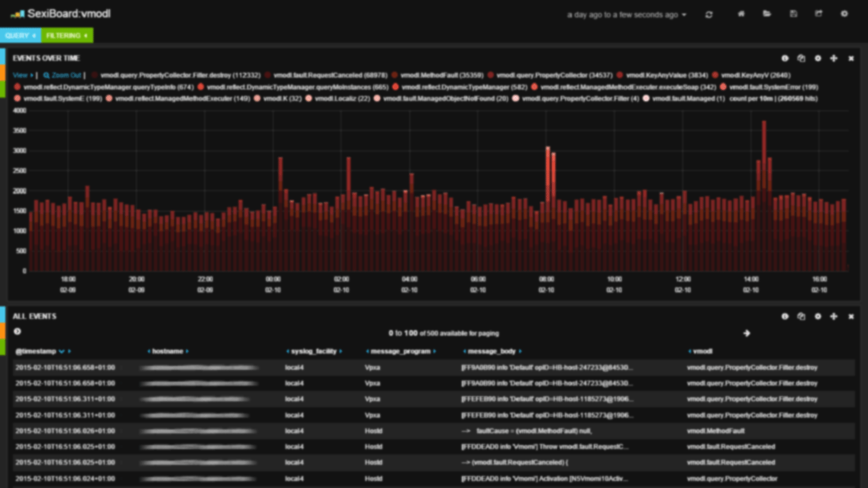Toggle ManagedMethodExecuter.executeSoap (342) series
The width and height of the screenshot is (868, 488).
628,87
